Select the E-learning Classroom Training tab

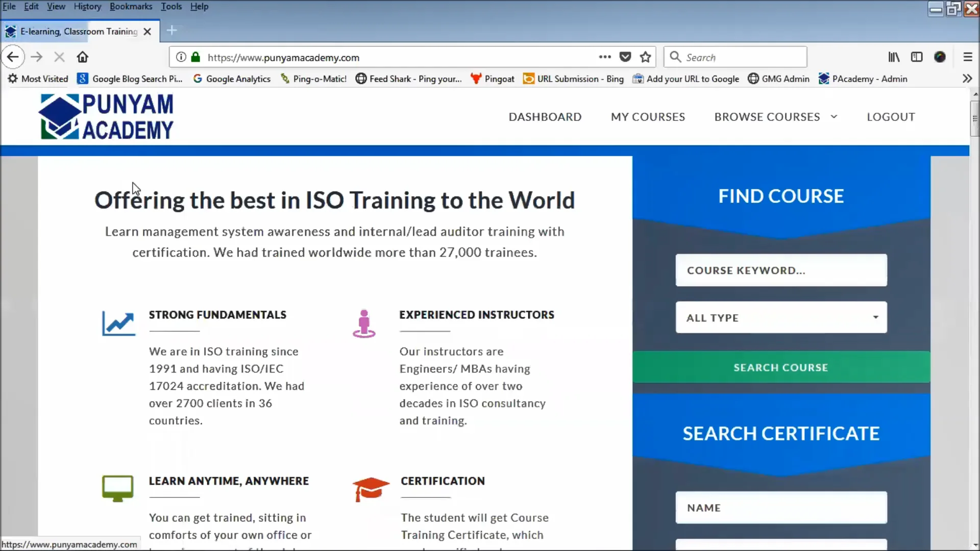(77, 31)
